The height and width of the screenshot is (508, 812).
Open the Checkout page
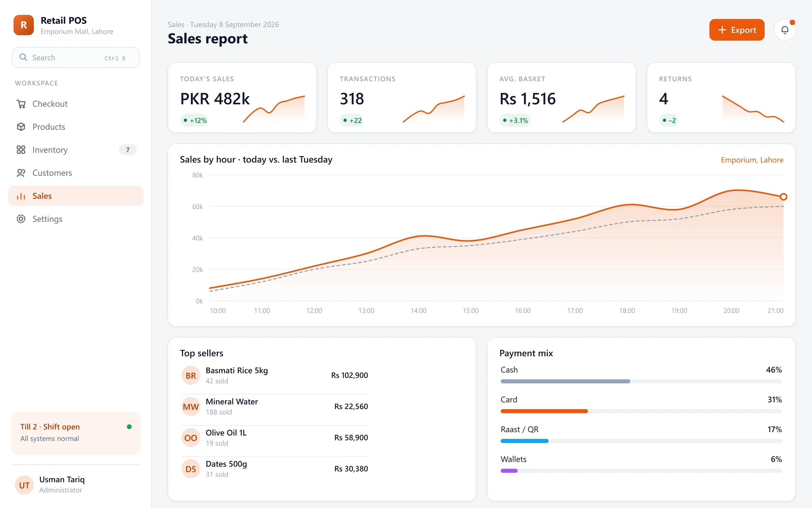(x=76, y=104)
